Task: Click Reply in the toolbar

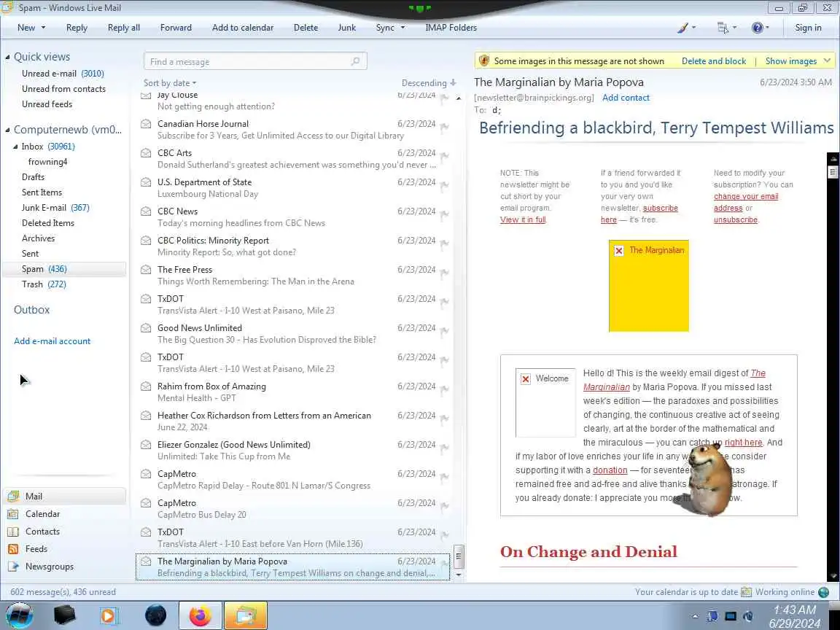Action: (x=77, y=28)
